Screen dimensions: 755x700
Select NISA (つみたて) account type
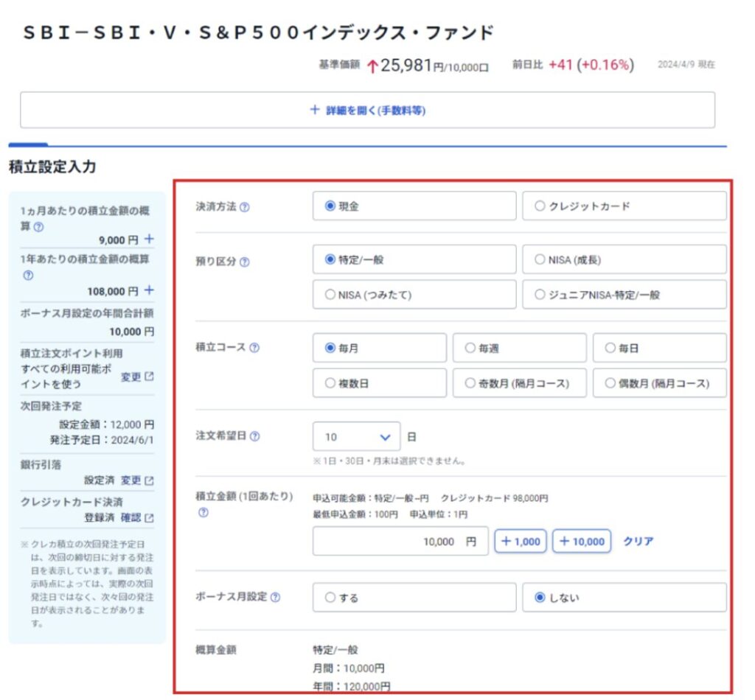click(414, 295)
